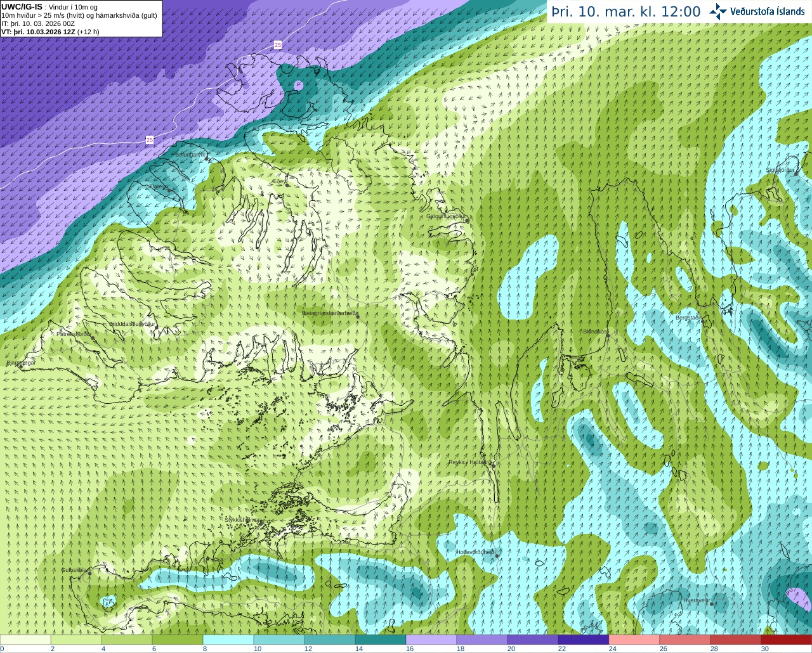Click the 'VT: þri. 10.03.2026 12Z (+12 h)' line
Screen dimensions: 812x653
(x=50, y=32)
